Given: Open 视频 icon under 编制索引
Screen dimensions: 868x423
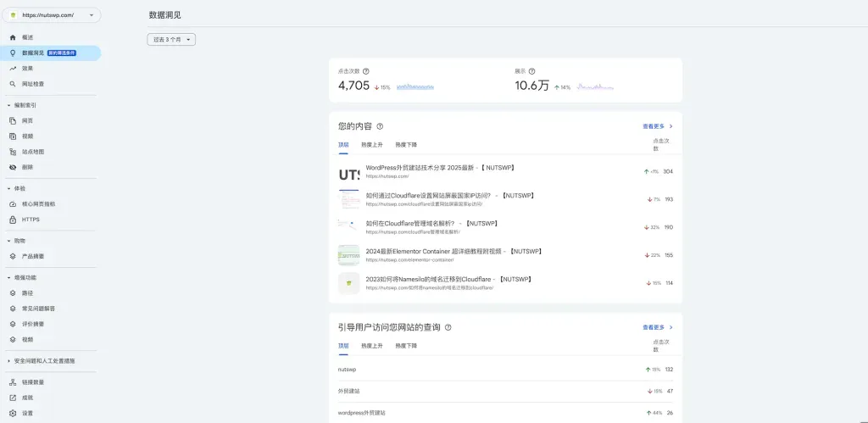Looking at the screenshot, I should 13,136.
